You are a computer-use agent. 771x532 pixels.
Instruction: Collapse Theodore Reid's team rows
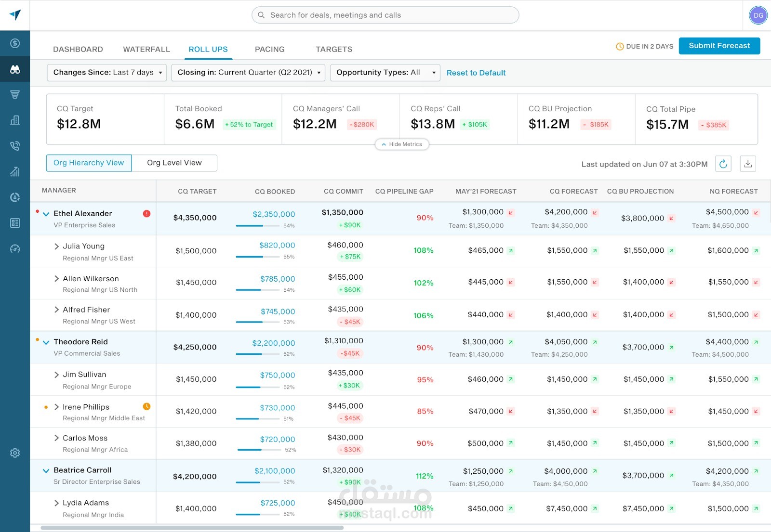pyautogui.click(x=46, y=342)
